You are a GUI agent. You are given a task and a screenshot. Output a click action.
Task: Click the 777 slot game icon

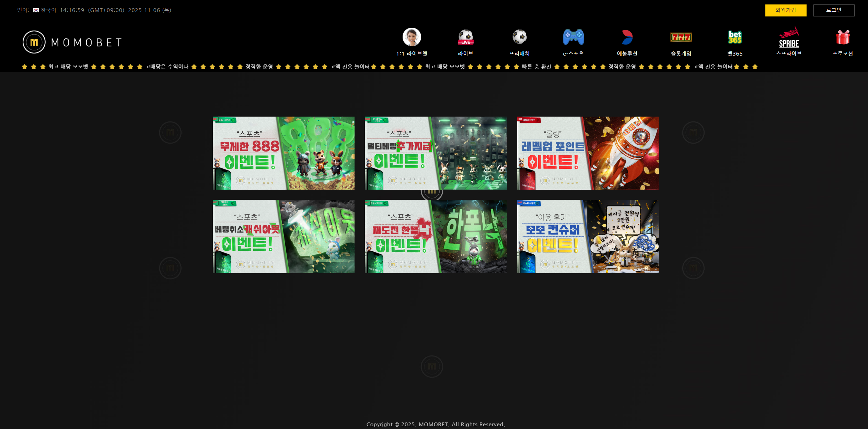tap(681, 37)
